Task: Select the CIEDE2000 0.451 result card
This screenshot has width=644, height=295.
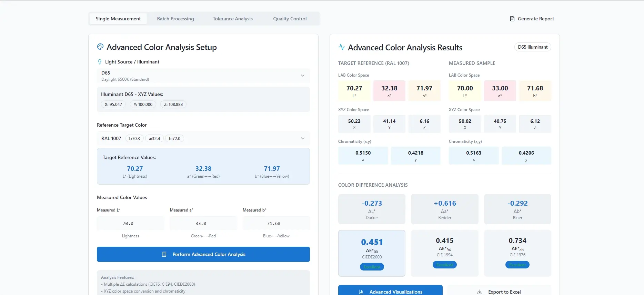Action: 372,253
